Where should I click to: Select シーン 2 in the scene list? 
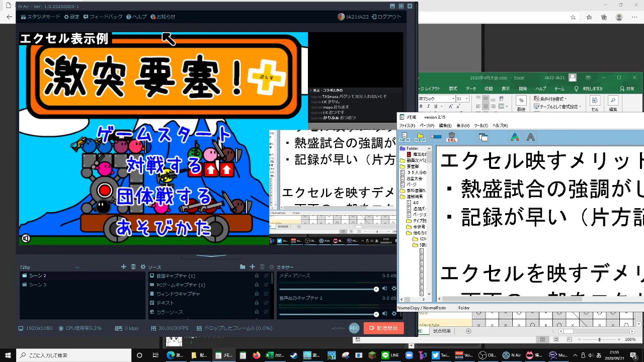tap(82, 276)
